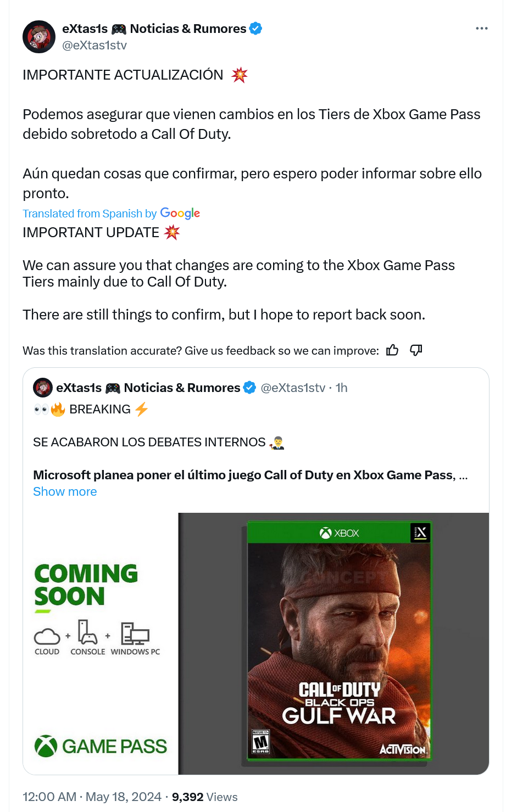The width and height of the screenshot is (506, 812).
Task: Click author name eXtas1s Noticias & Rumores
Action: [154, 29]
